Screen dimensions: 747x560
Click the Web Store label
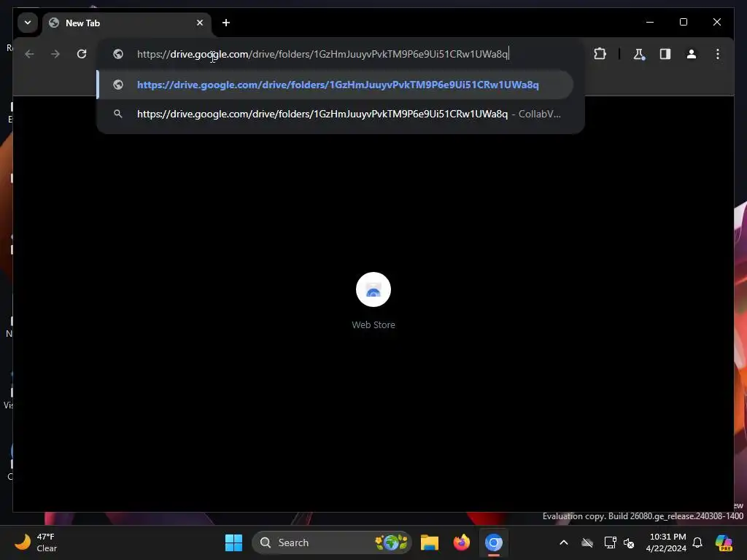pos(373,324)
